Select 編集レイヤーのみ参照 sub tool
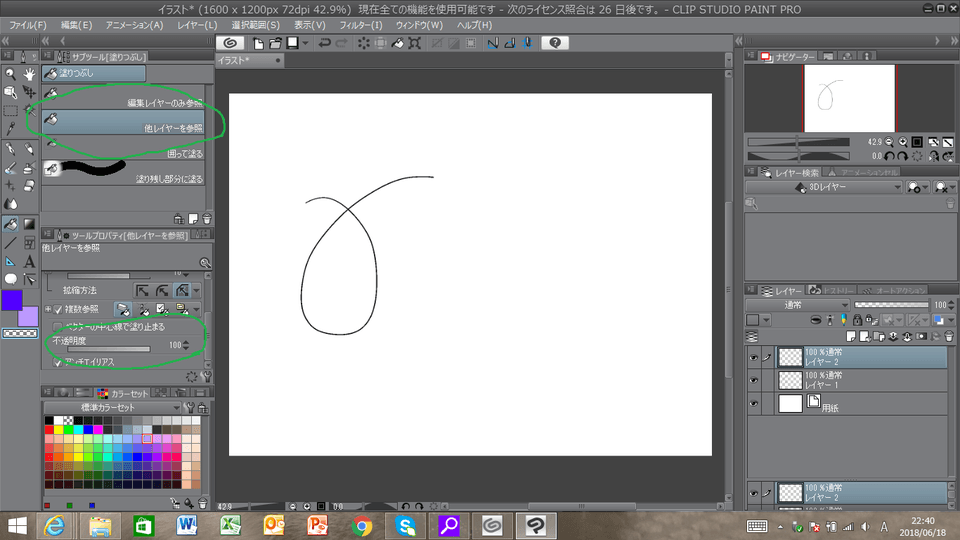The height and width of the screenshot is (540, 960). (x=123, y=97)
